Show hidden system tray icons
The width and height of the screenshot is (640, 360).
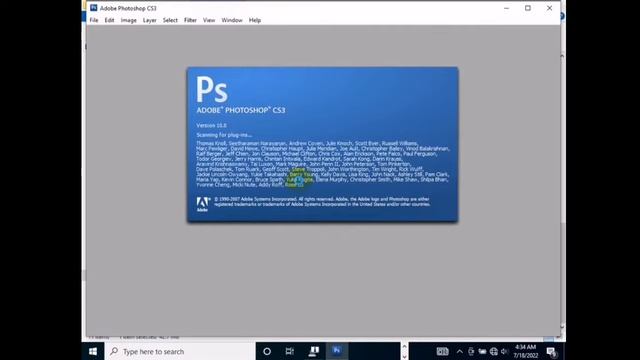[460, 351]
